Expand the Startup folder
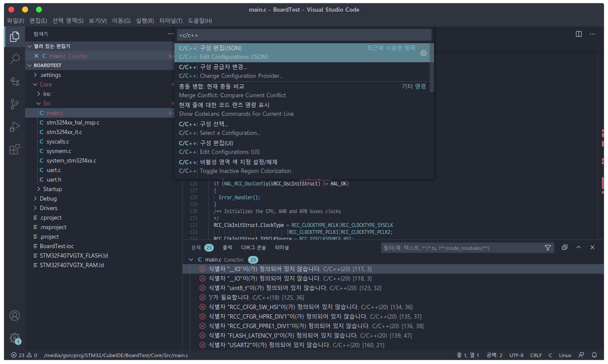The image size is (608, 364). coord(39,189)
